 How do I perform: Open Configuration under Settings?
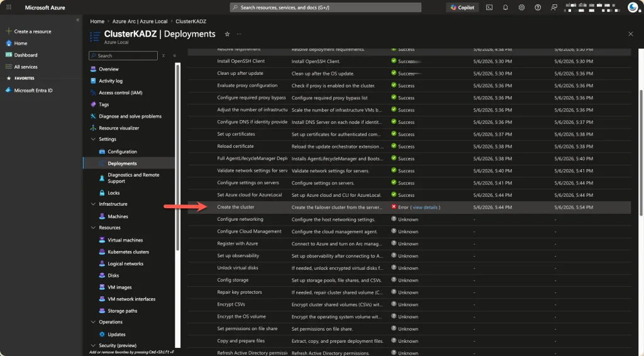[x=122, y=152]
